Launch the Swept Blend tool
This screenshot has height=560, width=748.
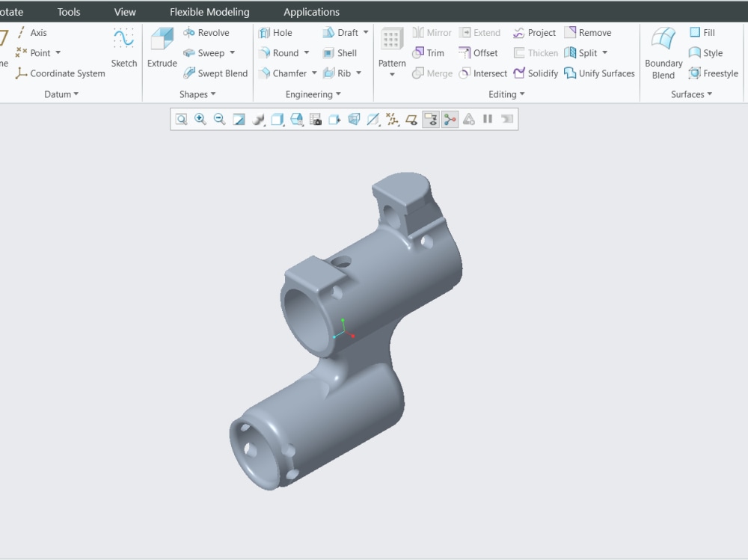215,73
